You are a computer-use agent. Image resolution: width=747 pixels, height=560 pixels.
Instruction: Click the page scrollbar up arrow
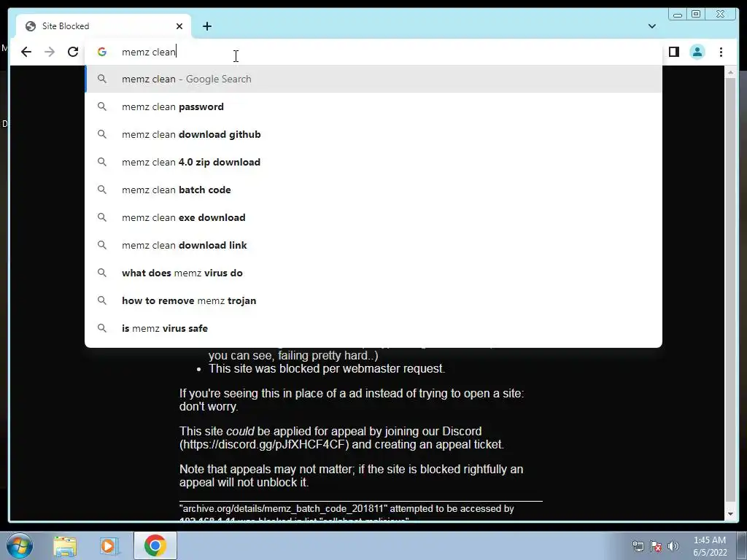(x=730, y=72)
